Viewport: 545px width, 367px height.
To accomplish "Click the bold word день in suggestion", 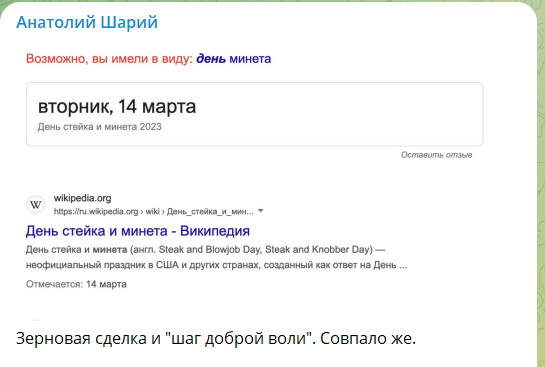I will (x=211, y=59).
